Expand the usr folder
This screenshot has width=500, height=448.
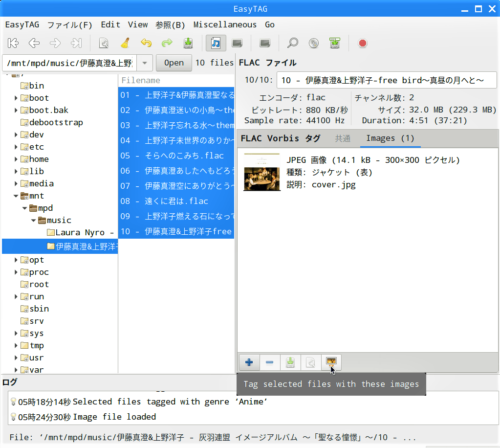(x=16, y=358)
